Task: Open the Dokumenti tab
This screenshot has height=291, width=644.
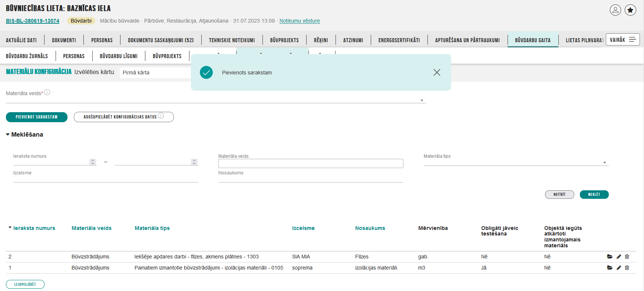Action: point(64,40)
